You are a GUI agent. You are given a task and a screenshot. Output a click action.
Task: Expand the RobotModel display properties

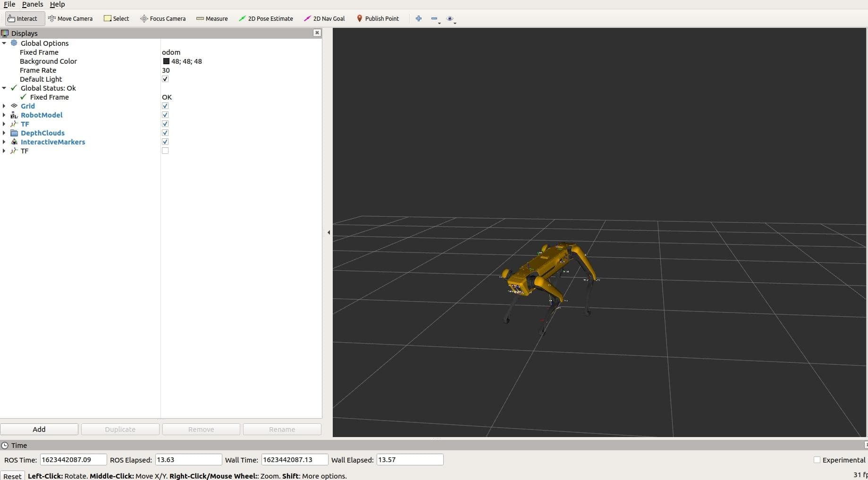4,115
